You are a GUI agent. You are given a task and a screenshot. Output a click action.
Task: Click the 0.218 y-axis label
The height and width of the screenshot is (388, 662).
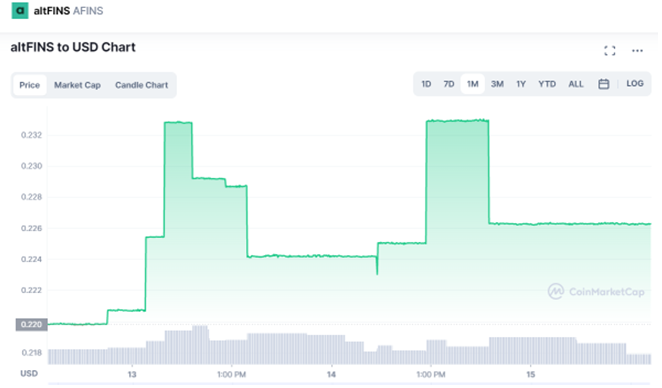(x=32, y=353)
